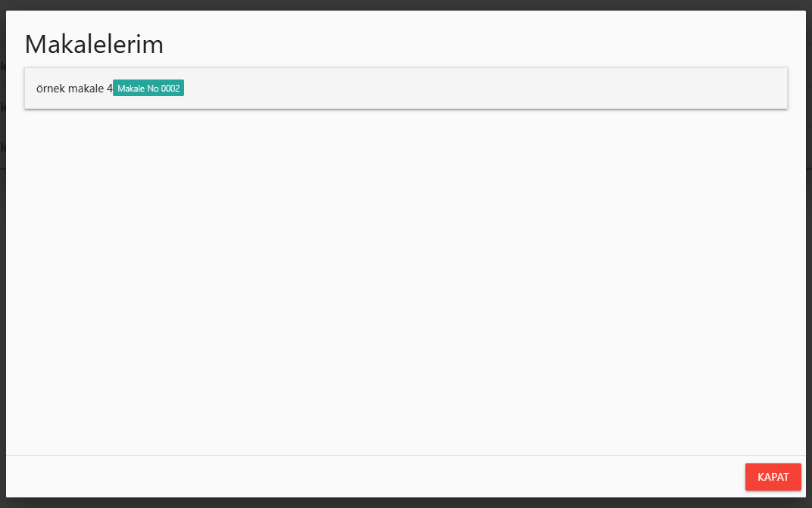Click the dimmed strip below the dialog
Screen dimensions: 812x508
coord(406,503)
